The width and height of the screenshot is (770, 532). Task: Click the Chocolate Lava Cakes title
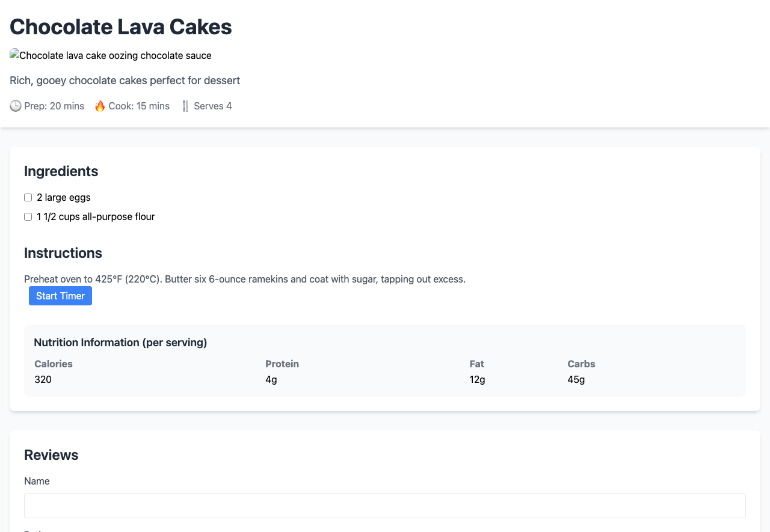121,27
